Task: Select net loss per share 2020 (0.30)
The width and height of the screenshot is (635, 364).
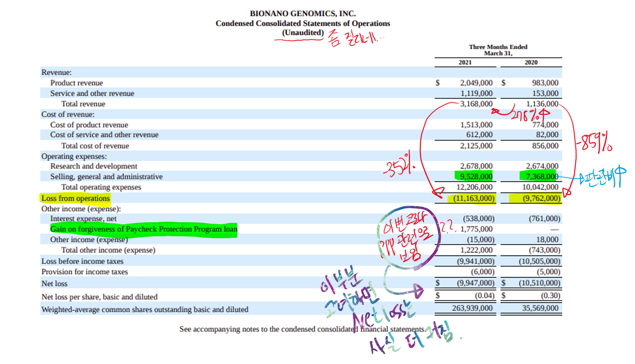Action: pyautogui.click(x=550, y=295)
